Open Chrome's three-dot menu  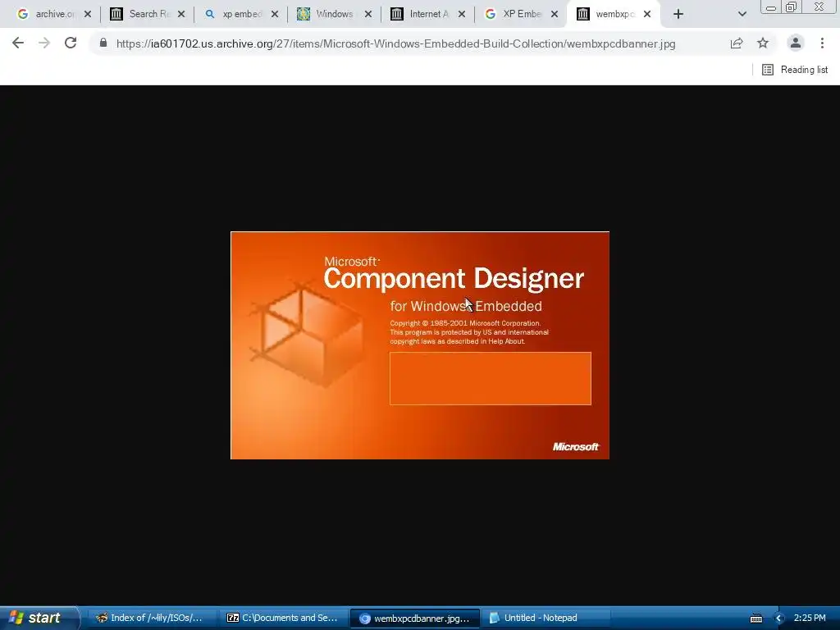click(x=822, y=43)
